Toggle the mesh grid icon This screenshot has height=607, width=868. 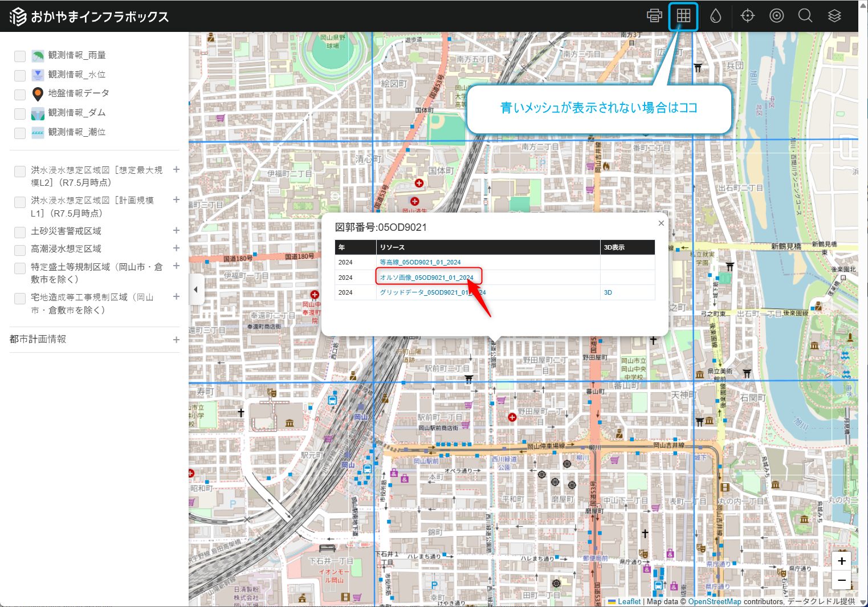coord(683,16)
